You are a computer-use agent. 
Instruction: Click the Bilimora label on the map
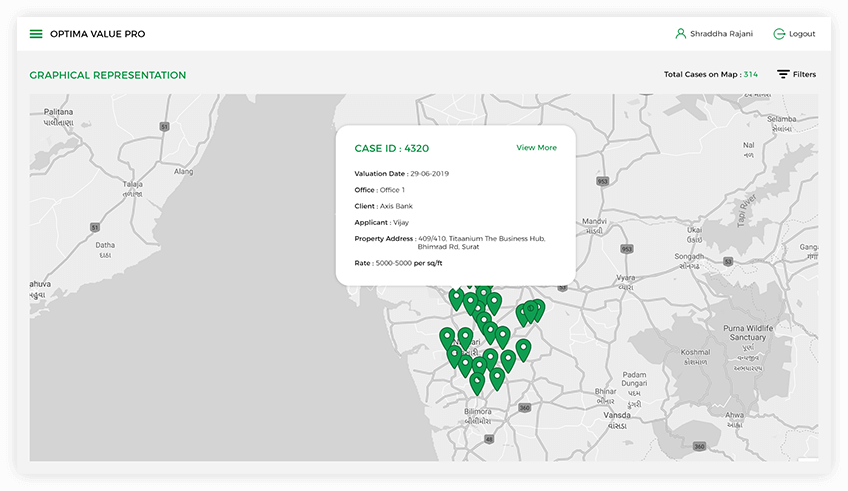[x=478, y=411]
